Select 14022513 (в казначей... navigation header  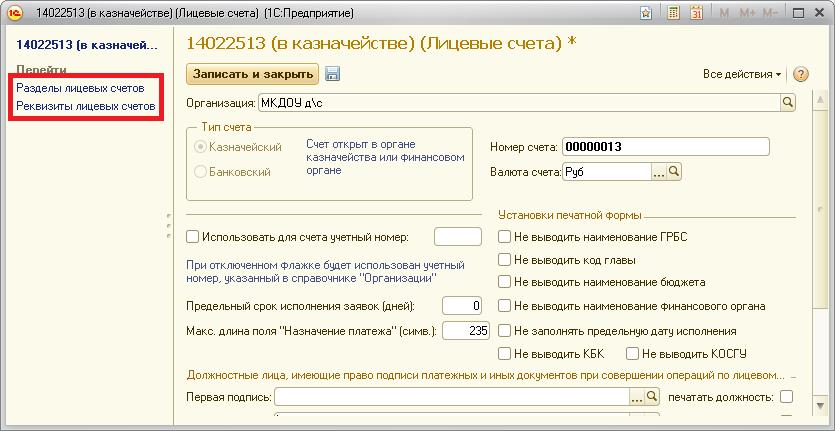click(x=87, y=44)
